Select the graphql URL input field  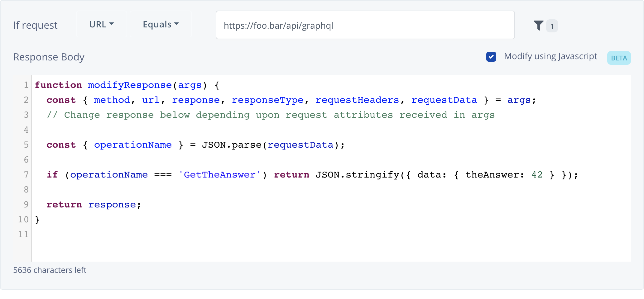(365, 26)
